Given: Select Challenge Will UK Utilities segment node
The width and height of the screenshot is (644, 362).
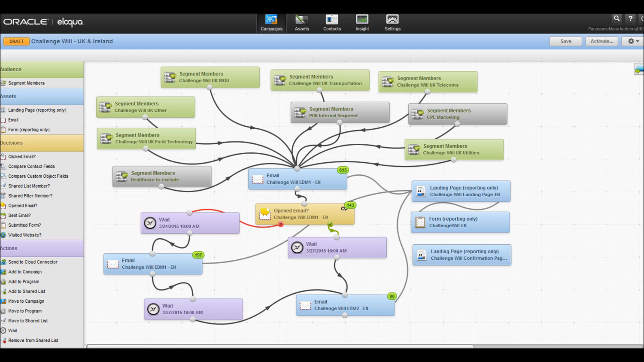Looking at the screenshot, I should (x=454, y=149).
